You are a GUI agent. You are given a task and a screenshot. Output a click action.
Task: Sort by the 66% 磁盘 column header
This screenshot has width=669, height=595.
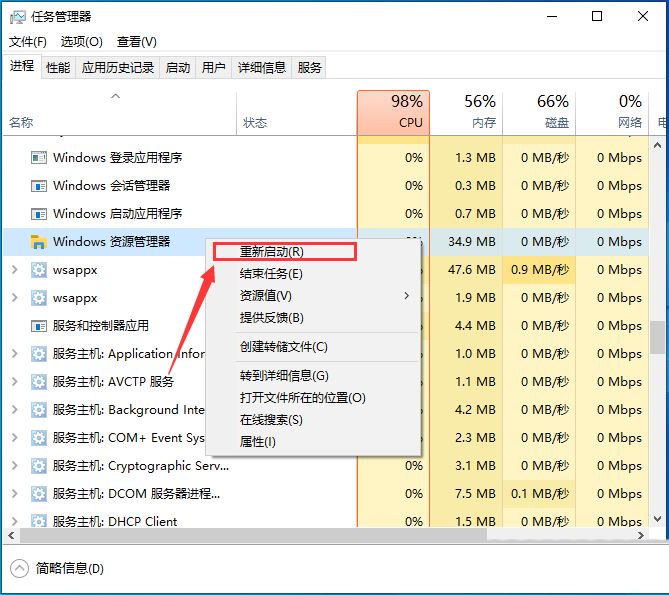(x=539, y=113)
